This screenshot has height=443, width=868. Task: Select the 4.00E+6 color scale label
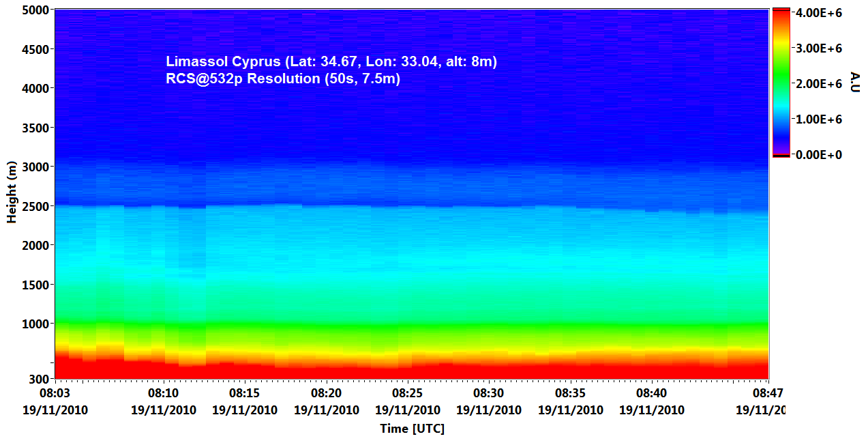click(x=818, y=13)
